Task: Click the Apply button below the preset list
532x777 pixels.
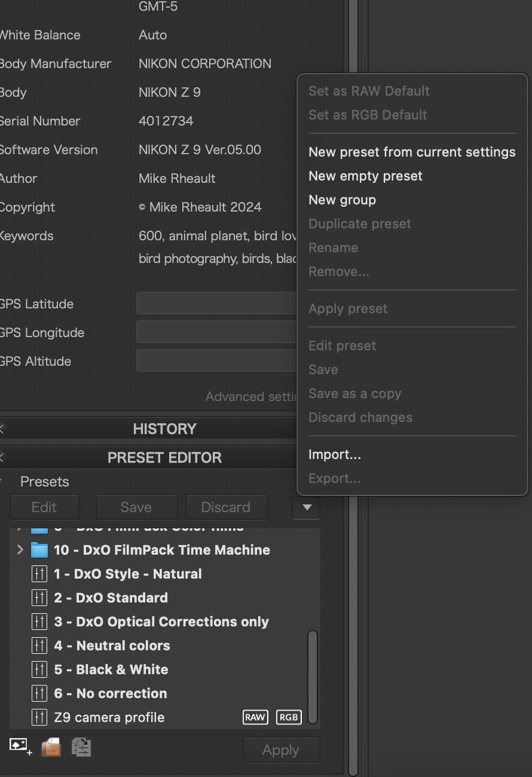Action: click(x=281, y=750)
